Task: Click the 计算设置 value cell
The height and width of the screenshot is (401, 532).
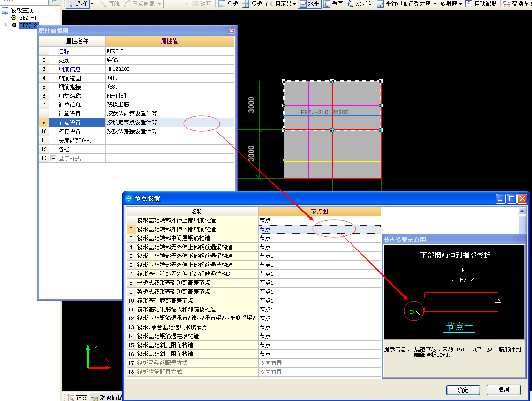Action: pyautogui.click(x=170, y=113)
